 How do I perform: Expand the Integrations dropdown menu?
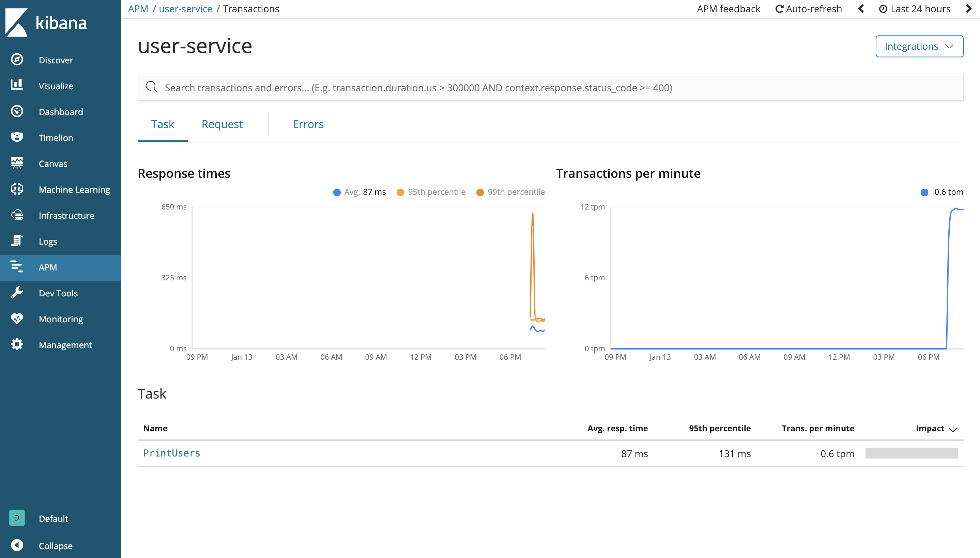pos(918,46)
